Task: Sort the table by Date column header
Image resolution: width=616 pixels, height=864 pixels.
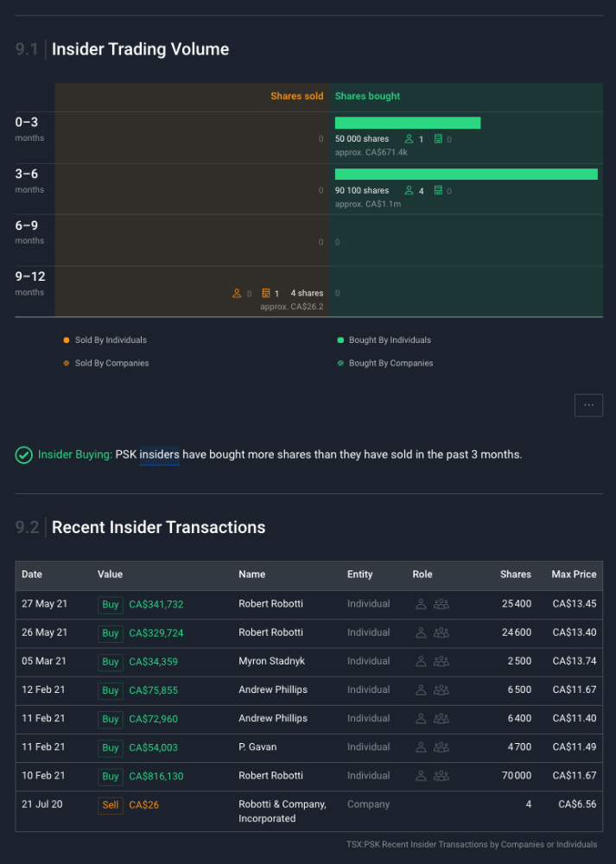Action: click(32, 575)
